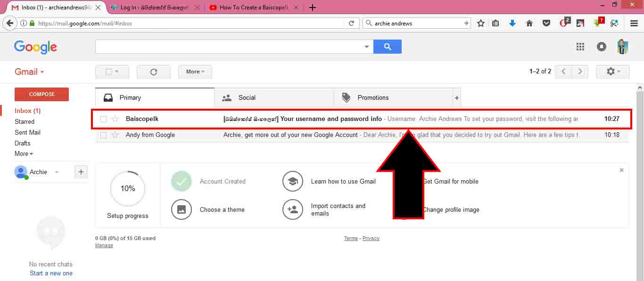This screenshot has width=644, height=281.
Task: Open the Andy from Google welcome email
Action: (362, 135)
